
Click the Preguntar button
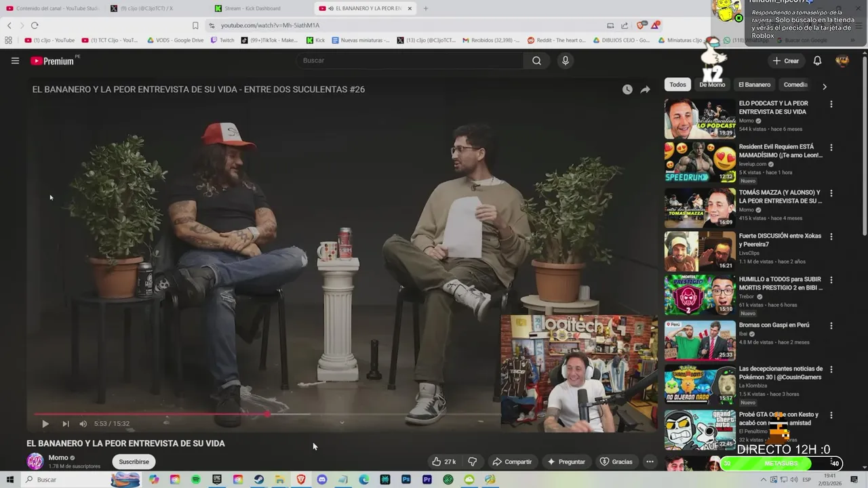(x=566, y=462)
